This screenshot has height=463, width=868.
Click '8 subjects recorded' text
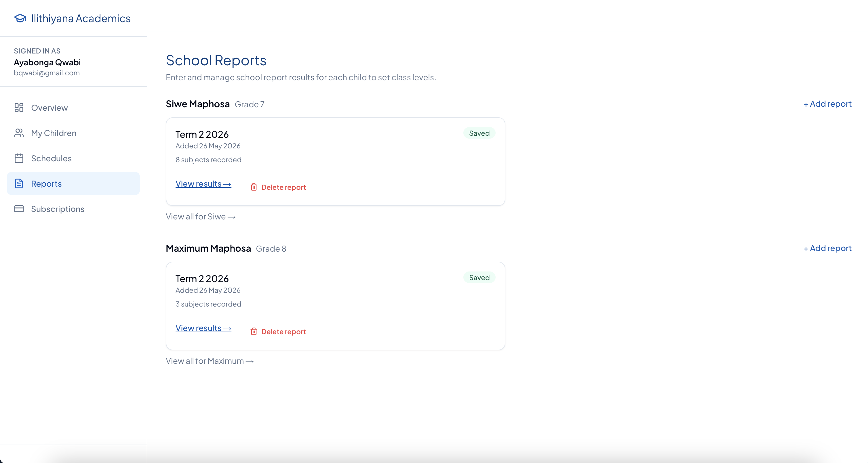[208, 160]
